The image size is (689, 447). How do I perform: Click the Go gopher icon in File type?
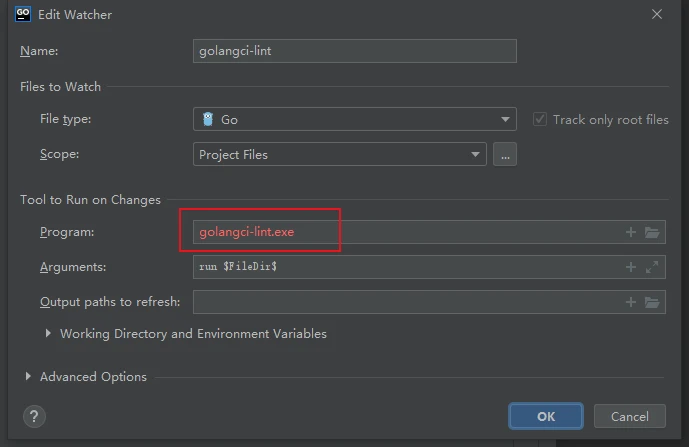[x=208, y=119]
